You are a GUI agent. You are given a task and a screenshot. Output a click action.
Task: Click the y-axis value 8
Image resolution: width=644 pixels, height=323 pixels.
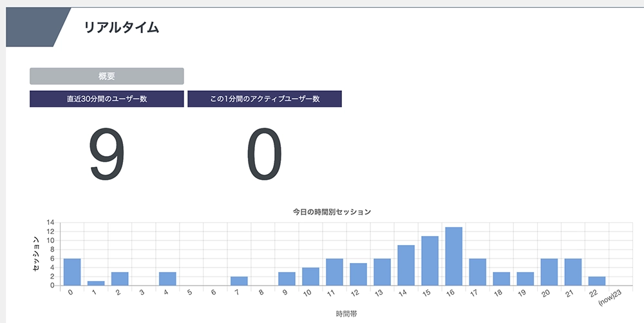click(52, 250)
